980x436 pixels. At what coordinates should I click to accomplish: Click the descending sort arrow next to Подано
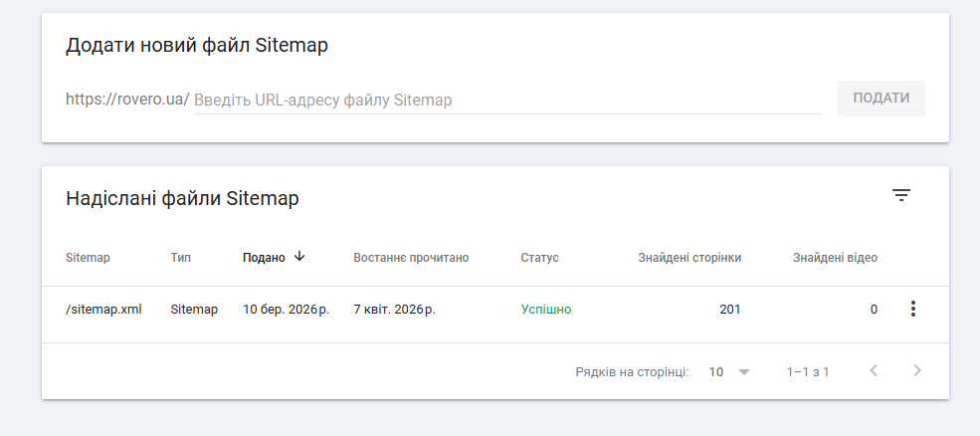pos(299,257)
